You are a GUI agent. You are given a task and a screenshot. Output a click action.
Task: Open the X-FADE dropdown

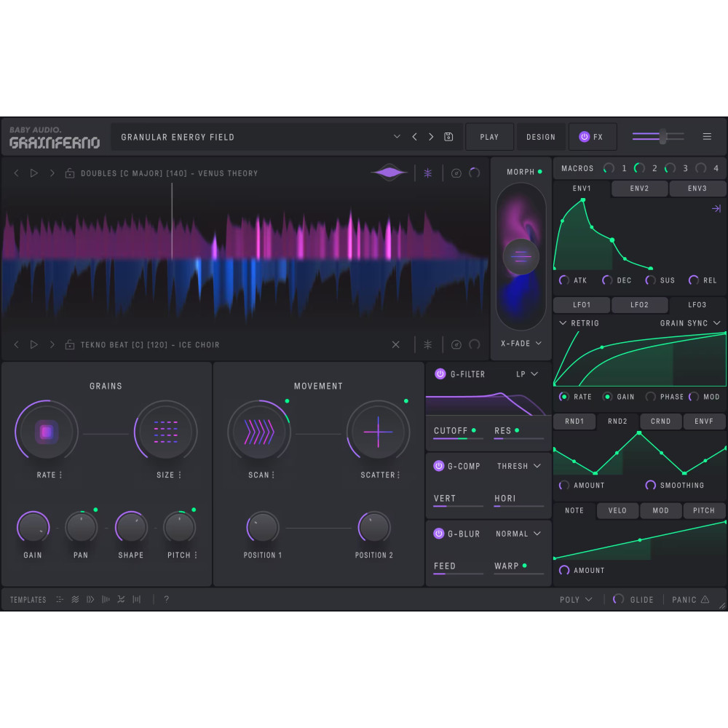[521, 343]
